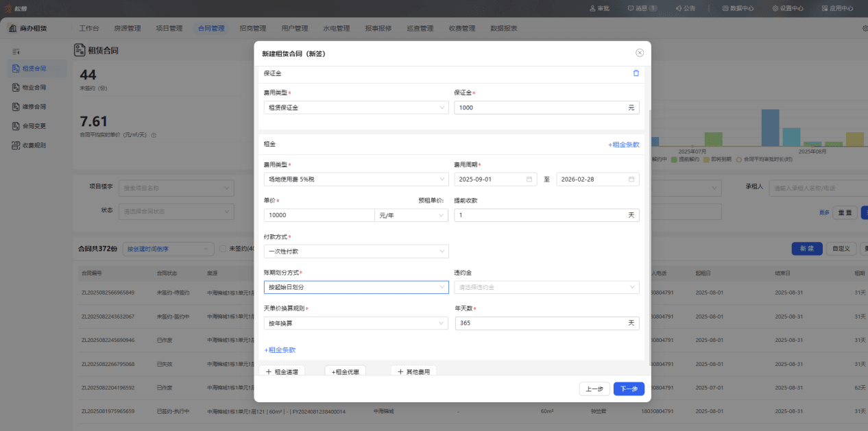Click the 更多 filters link
This screenshot has height=431, width=868.
(824, 212)
